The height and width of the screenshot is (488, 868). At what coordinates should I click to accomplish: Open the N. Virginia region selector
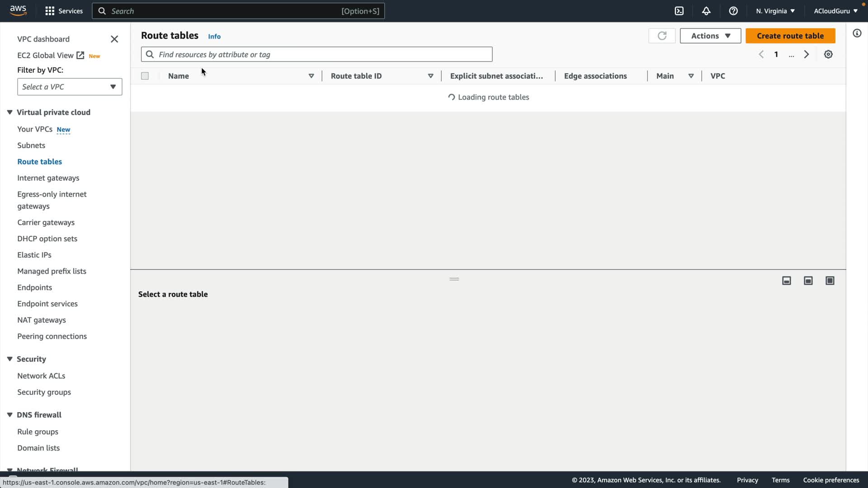(x=775, y=11)
